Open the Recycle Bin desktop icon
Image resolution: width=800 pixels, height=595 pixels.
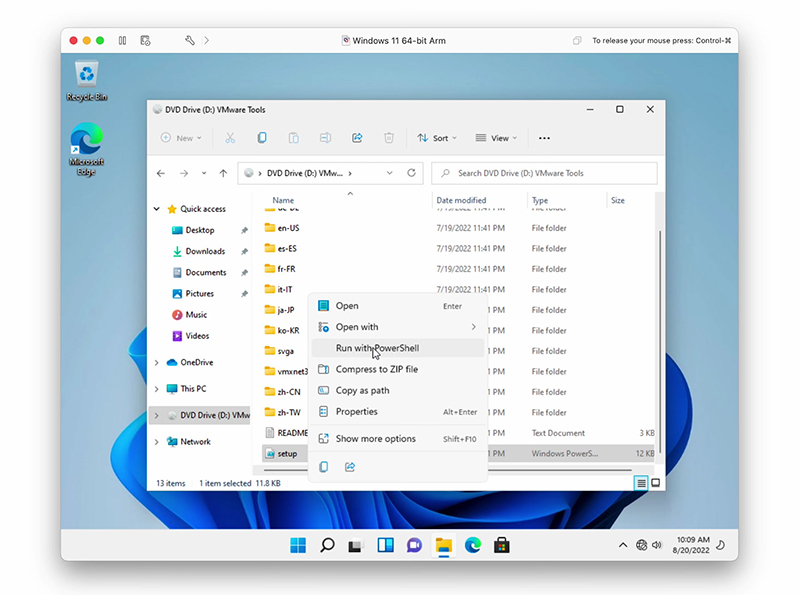[x=87, y=81]
